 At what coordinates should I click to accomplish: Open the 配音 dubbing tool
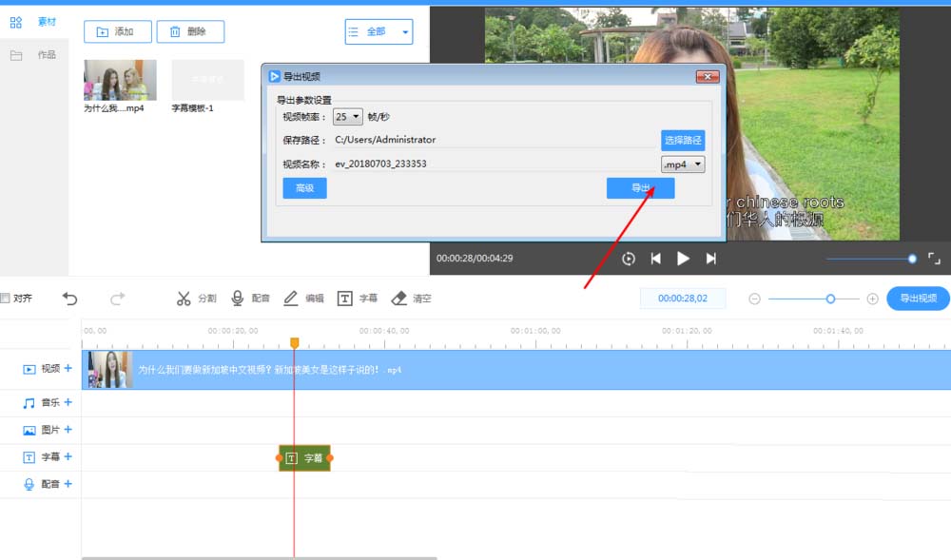point(252,298)
